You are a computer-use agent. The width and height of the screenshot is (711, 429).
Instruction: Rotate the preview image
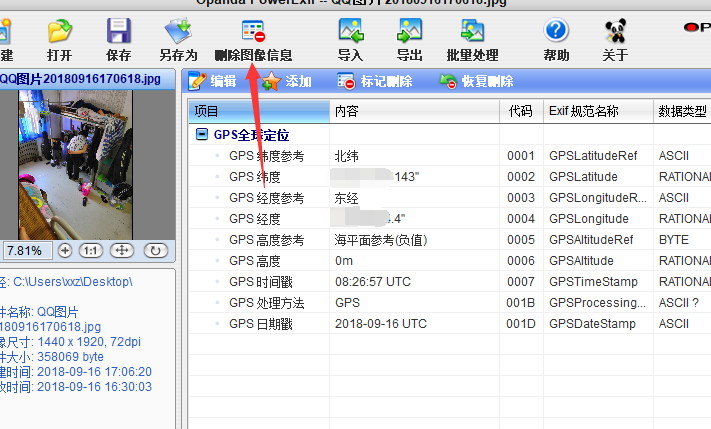[156, 250]
